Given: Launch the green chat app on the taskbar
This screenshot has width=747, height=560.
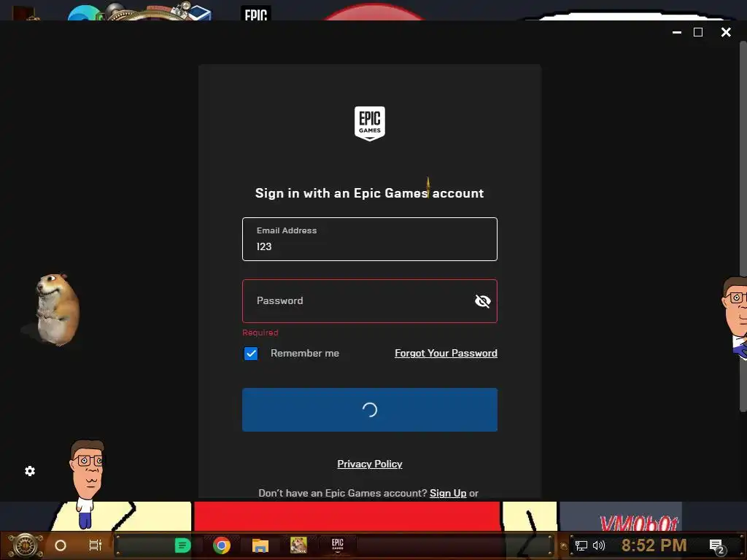Looking at the screenshot, I should [182, 545].
